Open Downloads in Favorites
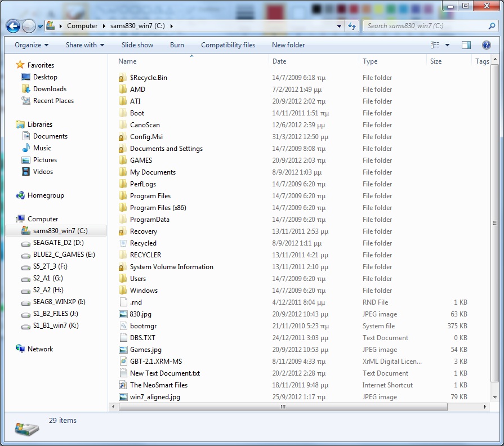 (50, 89)
